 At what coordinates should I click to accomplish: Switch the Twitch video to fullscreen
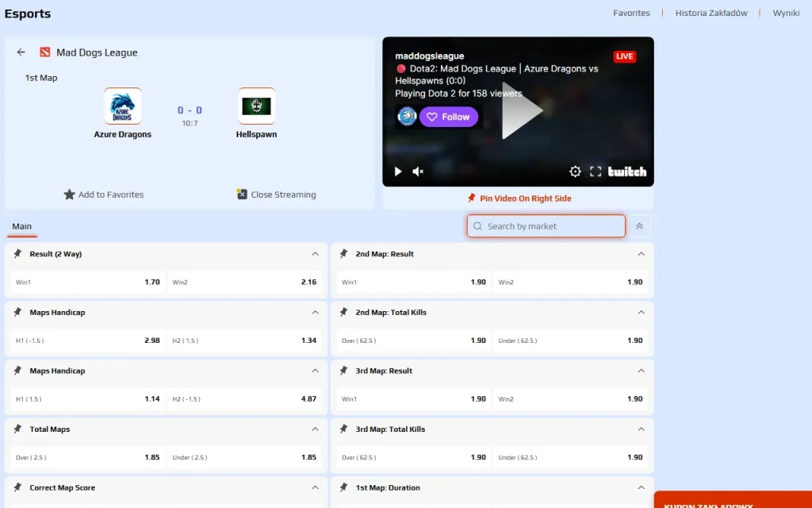click(x=596, y=171)
